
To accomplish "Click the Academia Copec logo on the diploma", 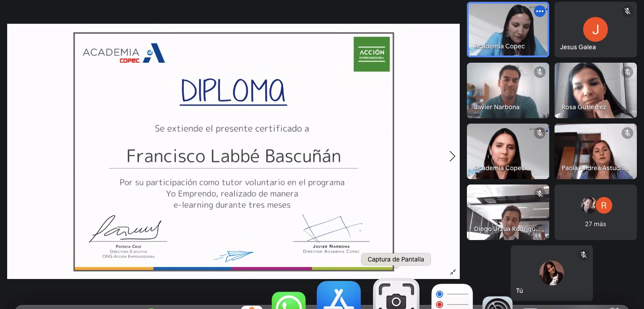I will coord(124,53).
